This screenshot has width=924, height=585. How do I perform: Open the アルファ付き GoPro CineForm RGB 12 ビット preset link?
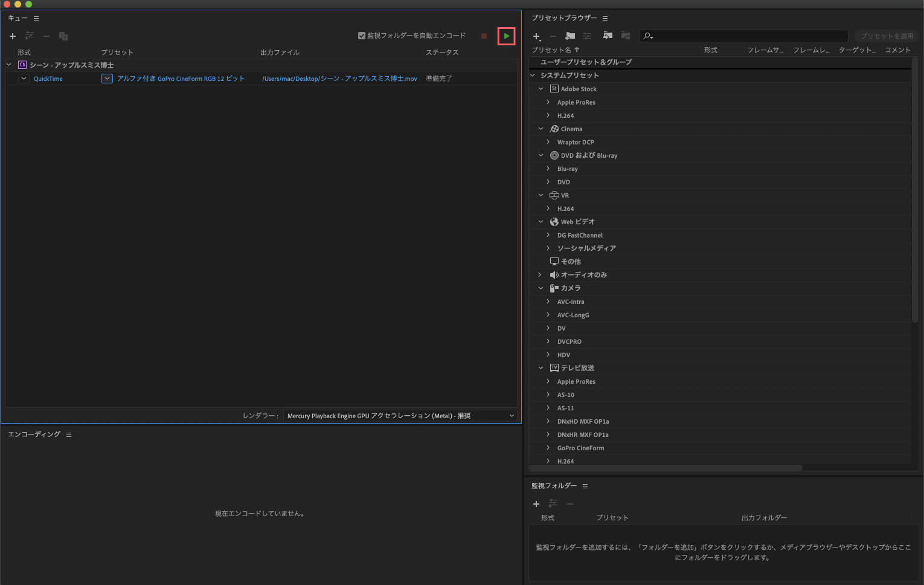pos(181,79)
